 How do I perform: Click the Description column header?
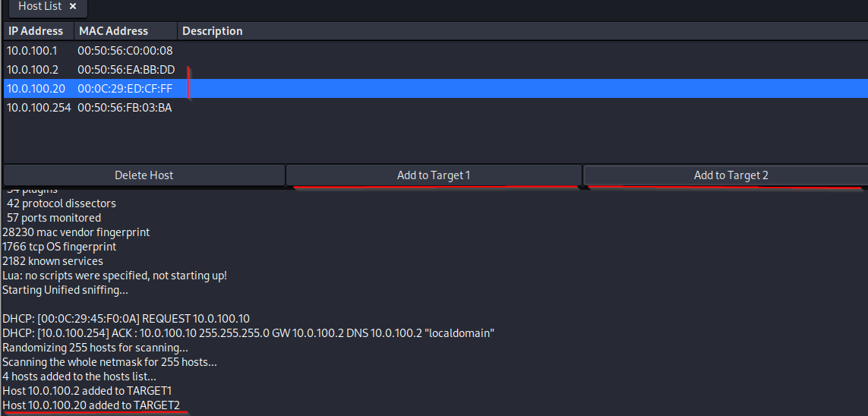click(213, 31)
